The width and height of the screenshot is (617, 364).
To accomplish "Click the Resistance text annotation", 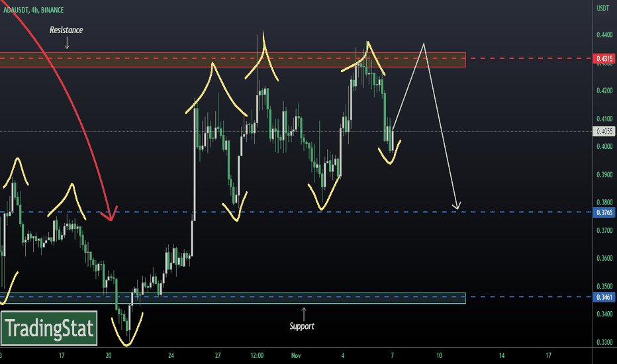I will pyautogui.click(x=66, y=30).
